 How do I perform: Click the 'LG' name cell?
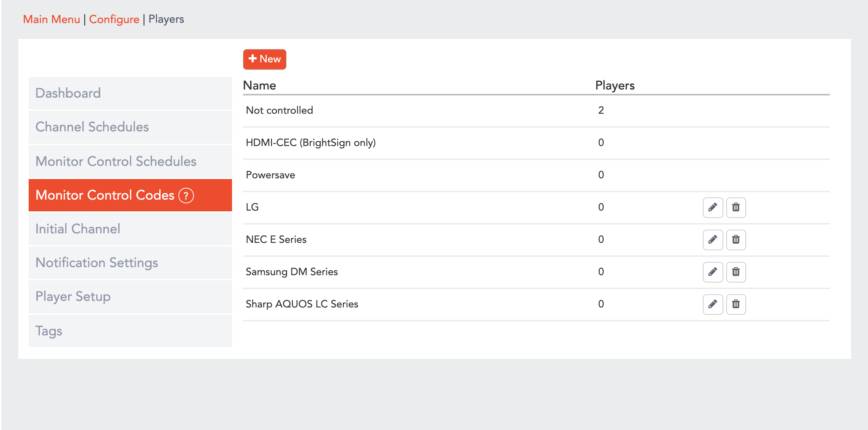[x=252, y=207]
